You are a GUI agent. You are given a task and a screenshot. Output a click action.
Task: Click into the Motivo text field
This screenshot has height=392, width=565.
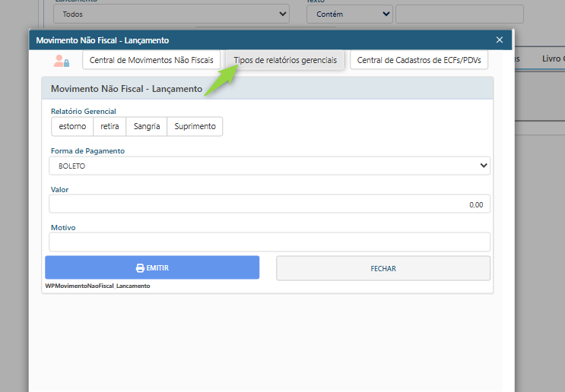click(x=269, y=242)
